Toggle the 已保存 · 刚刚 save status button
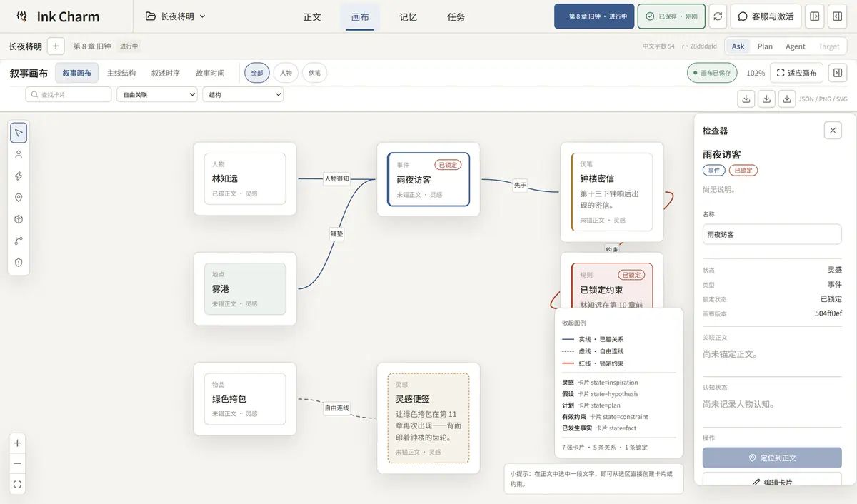Viewport: 857px width, 504px height. click(x=671, y=16)
